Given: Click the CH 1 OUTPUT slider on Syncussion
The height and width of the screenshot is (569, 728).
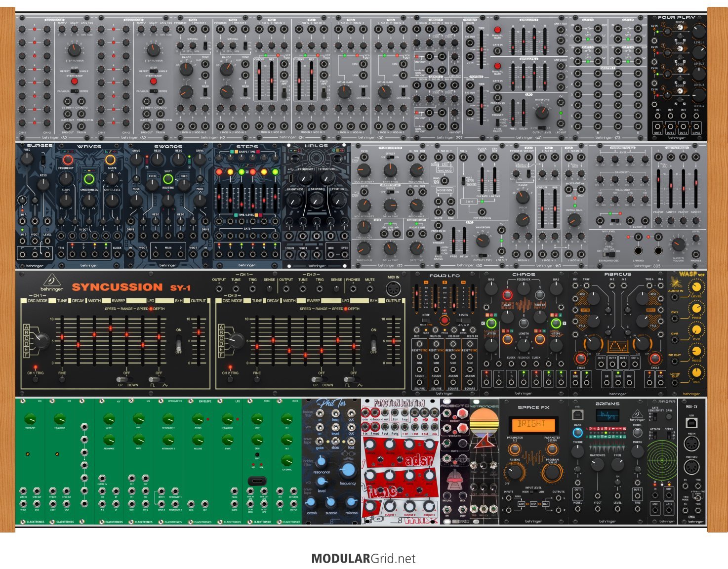Looking at the screenshot, I should tap(199, 340).
